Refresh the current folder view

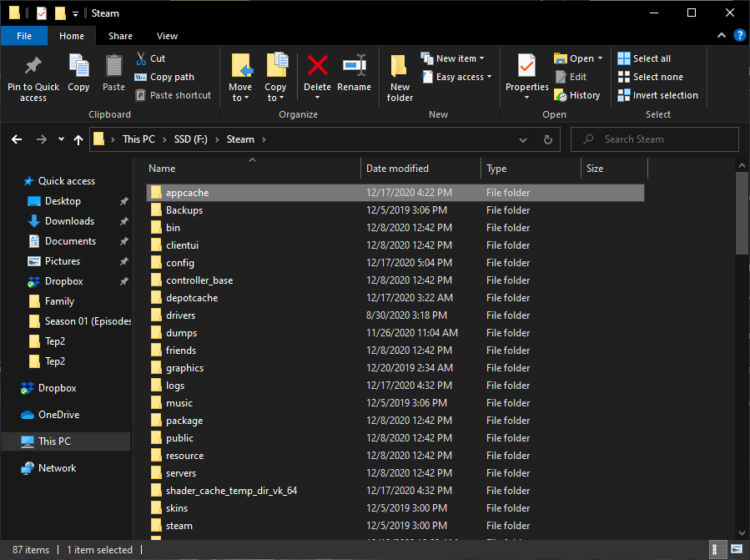[x=548, y=139]
